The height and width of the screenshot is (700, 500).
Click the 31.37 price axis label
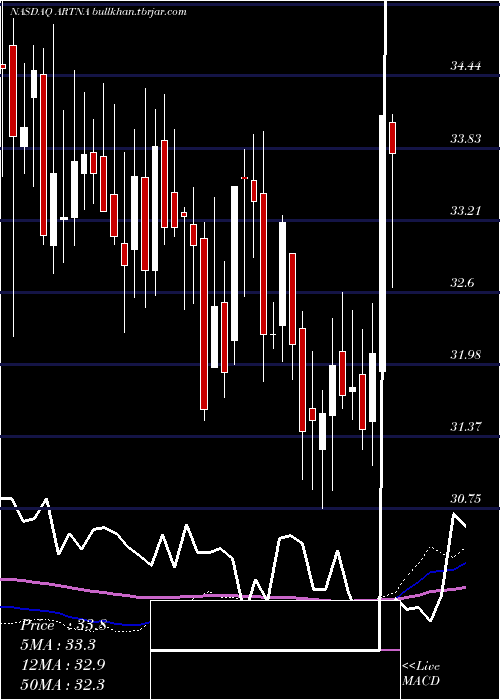[466, 427]
